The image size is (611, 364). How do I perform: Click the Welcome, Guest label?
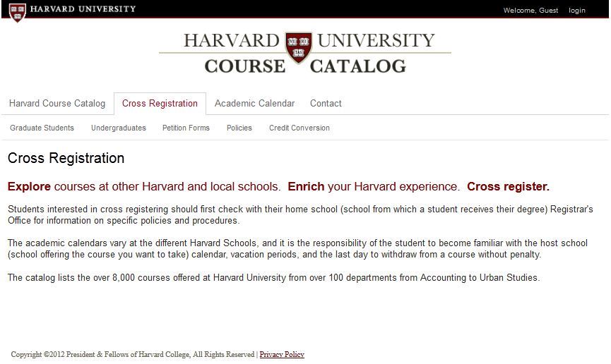click(x=530, y=11)
